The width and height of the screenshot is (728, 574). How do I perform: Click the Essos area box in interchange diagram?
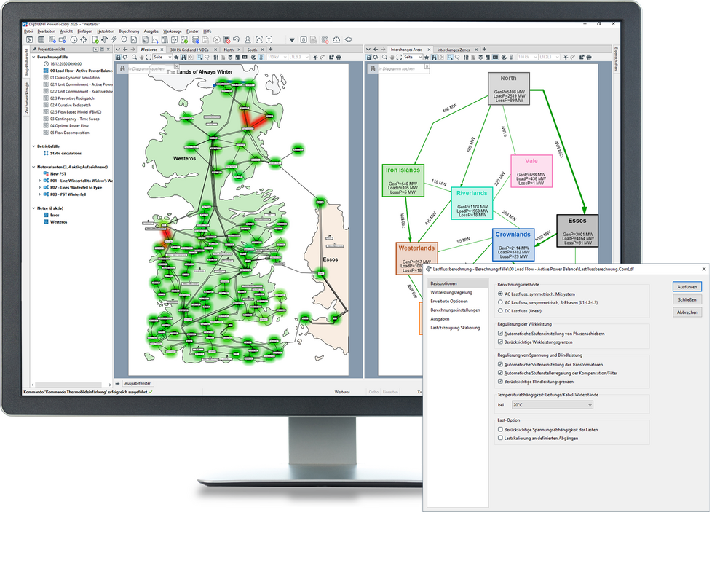[577, 230]
